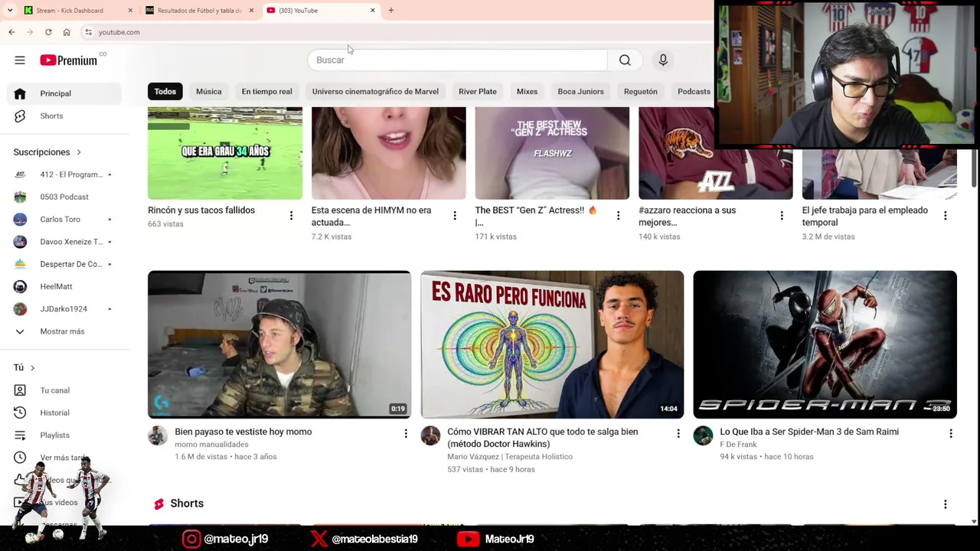This screenshot has width=980, height=551.
Task: Open Lo Que Iba a Ser Spider-Man 3 title
Action: (x=809, y=432)
